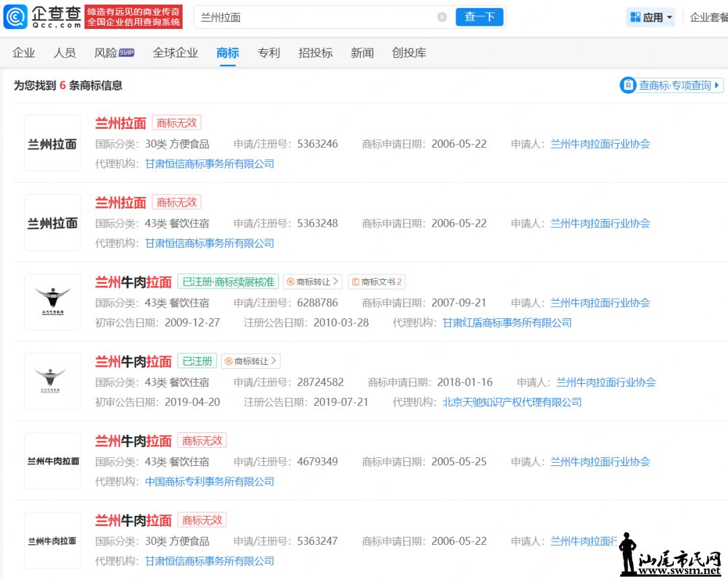Viewport: 728px width, 580px height.
Task: Open 北京天驰知识产权代理有限公司 agency link
Action: (512, 402)
